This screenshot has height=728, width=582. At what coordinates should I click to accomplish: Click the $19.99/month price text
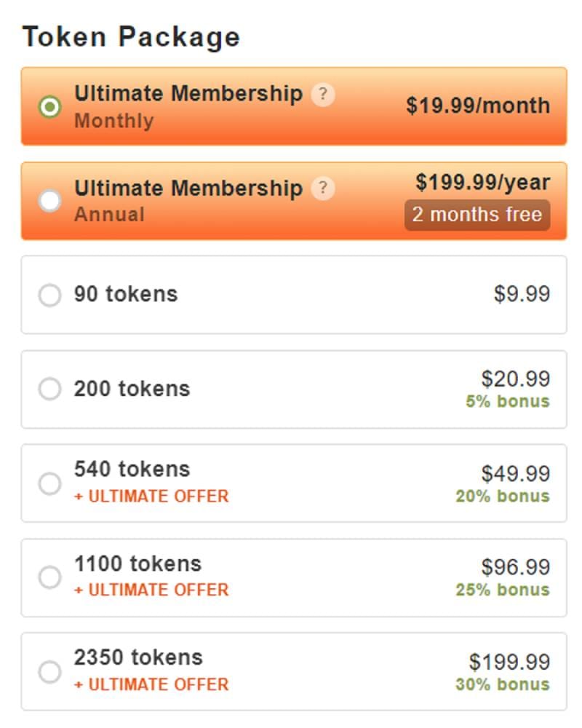coord(477,106)
